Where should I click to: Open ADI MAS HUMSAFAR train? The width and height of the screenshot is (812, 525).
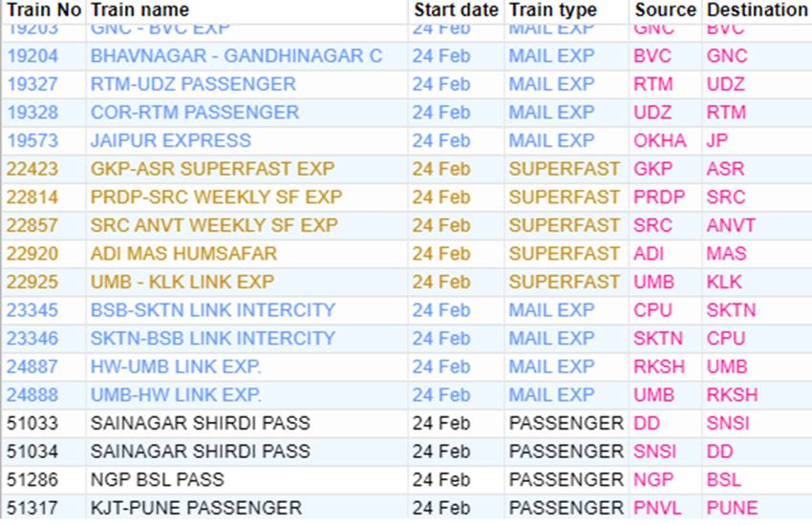pyautogui.click(x=183, y=254)
